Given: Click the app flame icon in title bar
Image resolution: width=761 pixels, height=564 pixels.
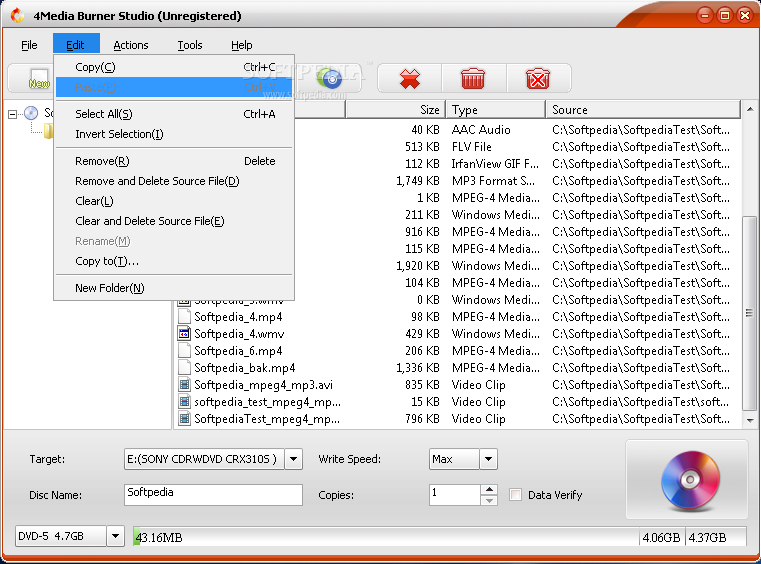Looking at the screenshot, I should point(17,16).
